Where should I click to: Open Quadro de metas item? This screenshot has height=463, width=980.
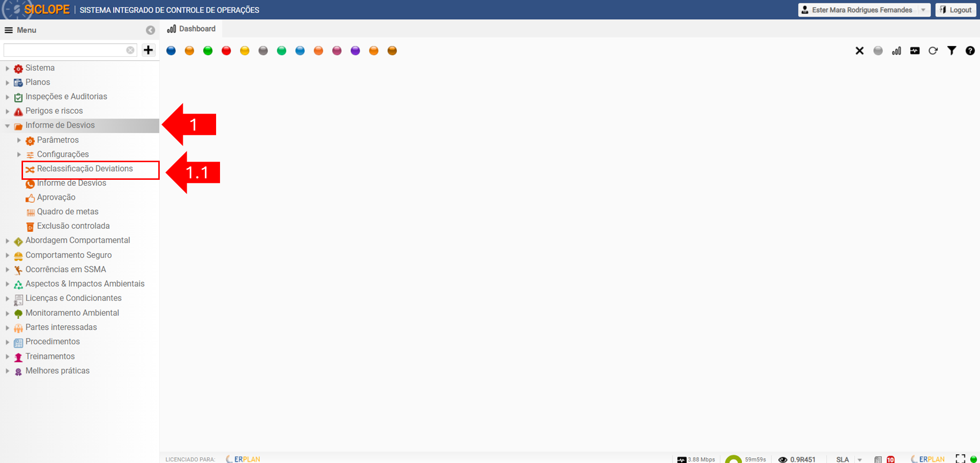click(x=68, y=212)
